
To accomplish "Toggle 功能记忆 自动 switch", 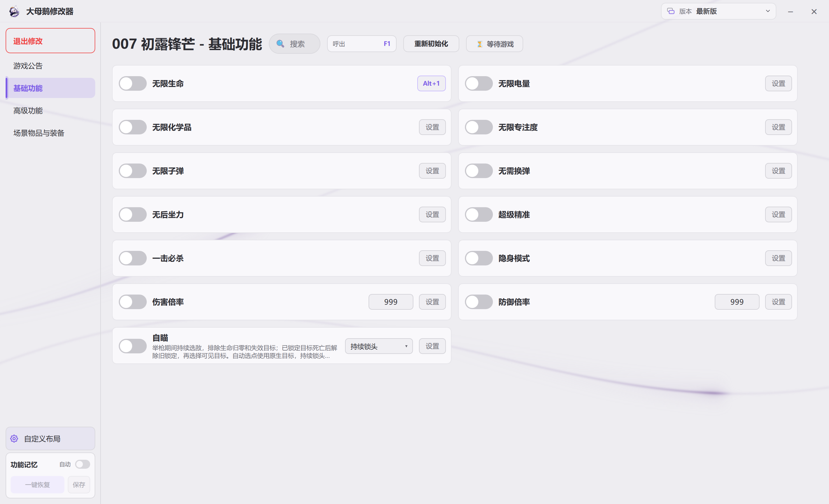I will (82, 464).
